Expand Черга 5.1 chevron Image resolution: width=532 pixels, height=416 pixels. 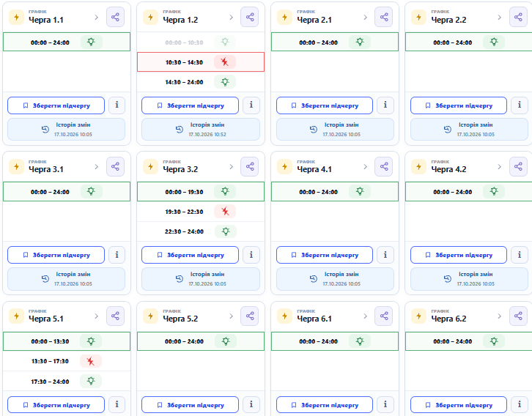tap(96, 316)
